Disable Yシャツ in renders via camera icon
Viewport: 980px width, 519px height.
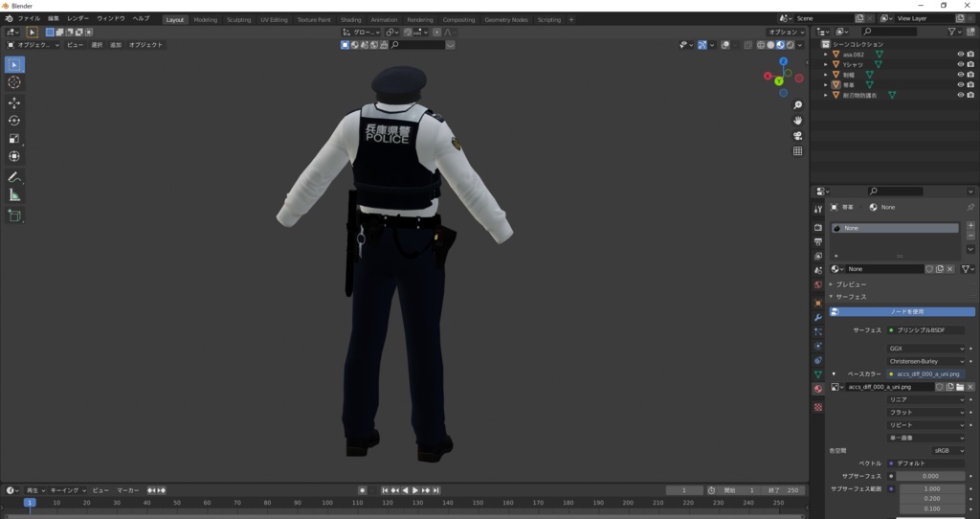970,64
